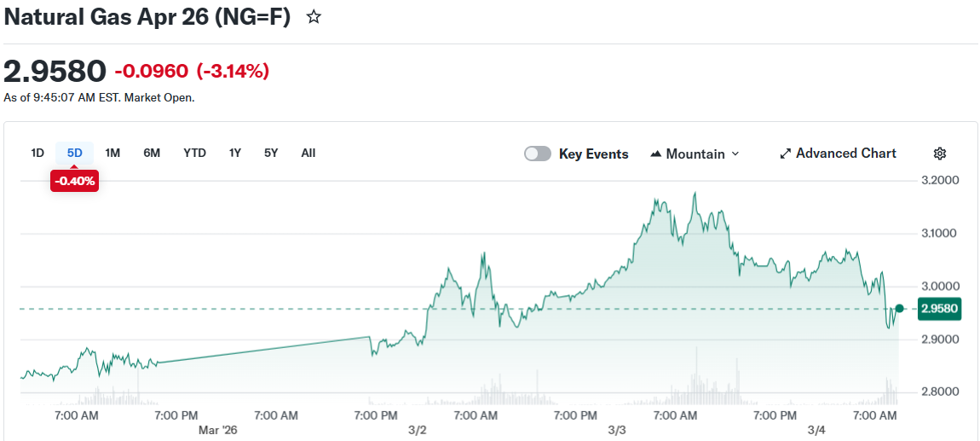The height and width of the screenshot is (441, 980).
Task: Click the green current price dot on chart
Action: point(899,308)
